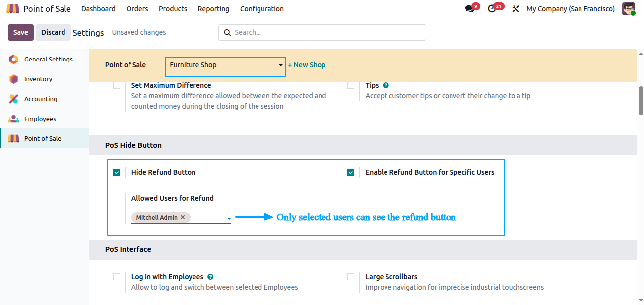Open the Dashboard menu
Screen dimensions: 644x305
(98, 9)
